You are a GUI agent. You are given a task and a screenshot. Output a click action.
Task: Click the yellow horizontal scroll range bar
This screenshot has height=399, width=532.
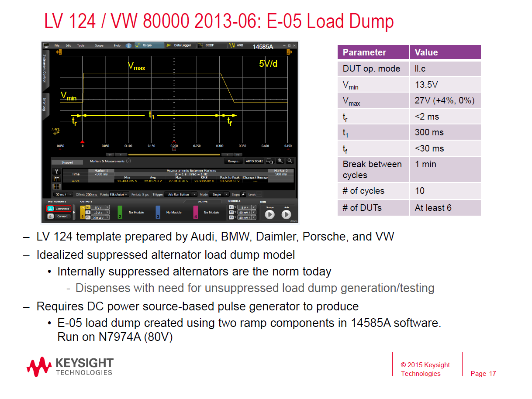pyautogui.click(x=174, y=155)
